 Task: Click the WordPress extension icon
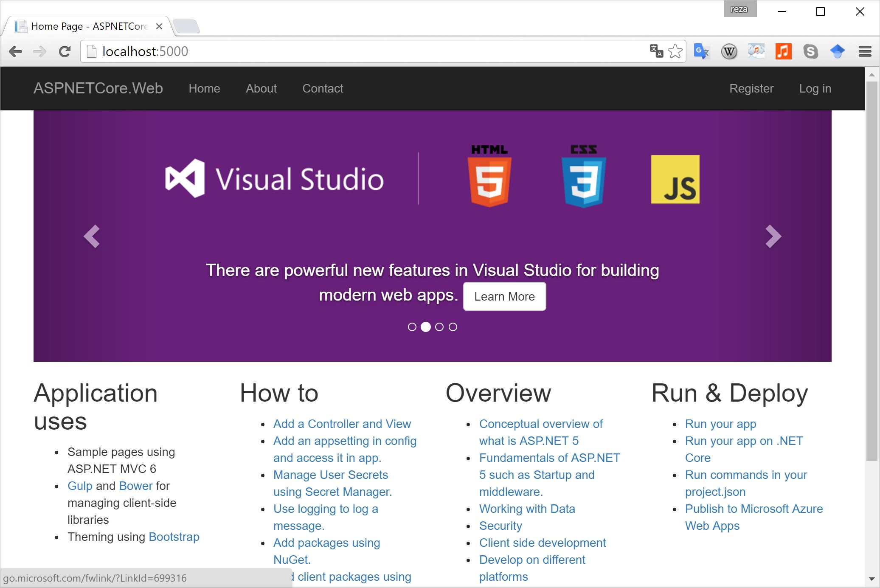tap(729, 52)
